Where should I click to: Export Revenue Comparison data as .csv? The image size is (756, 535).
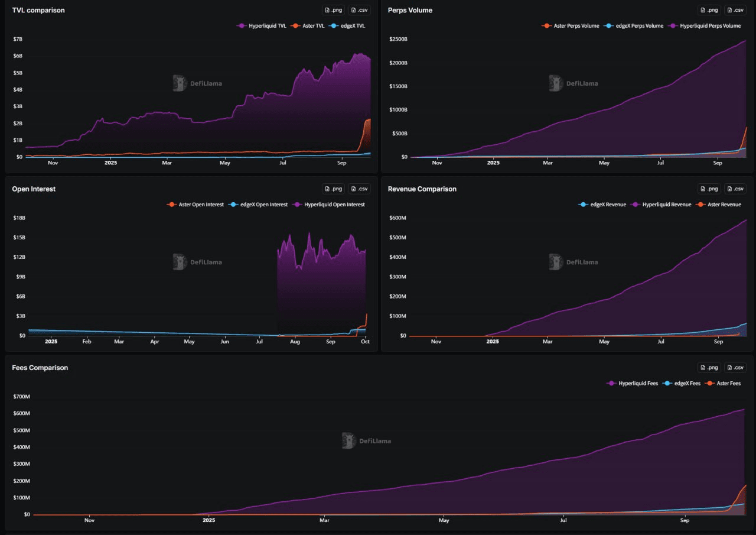pos(735,189)
